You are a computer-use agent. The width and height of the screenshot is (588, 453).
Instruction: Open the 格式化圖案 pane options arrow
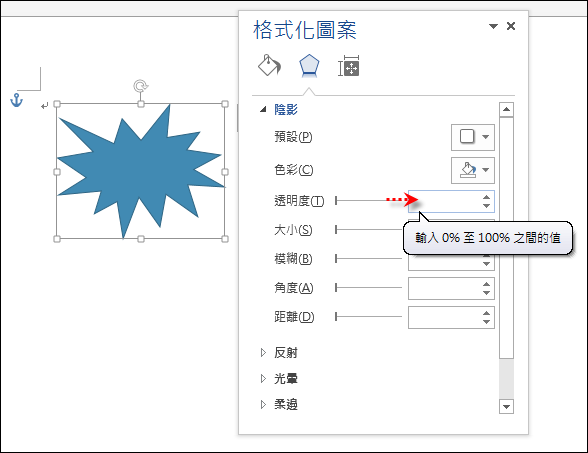[x=493, y=26]
